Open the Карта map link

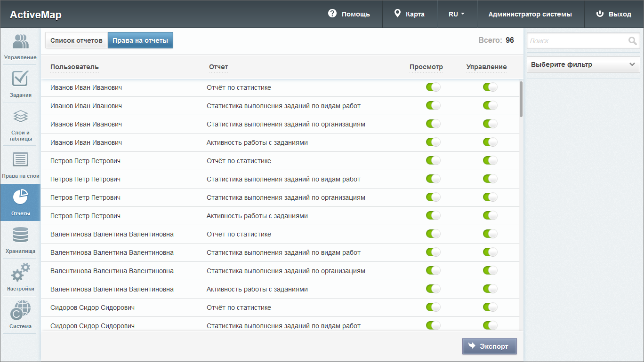(x=410, y=14)
